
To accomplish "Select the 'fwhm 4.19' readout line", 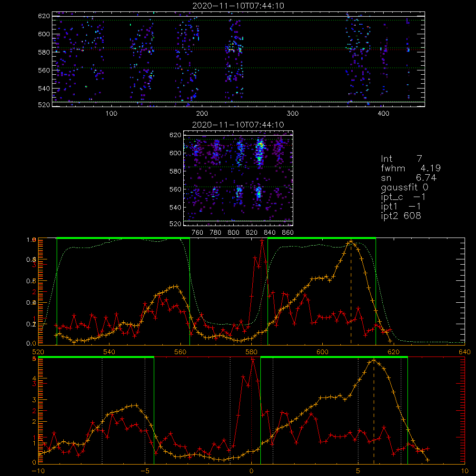I will tap(411, 168).
